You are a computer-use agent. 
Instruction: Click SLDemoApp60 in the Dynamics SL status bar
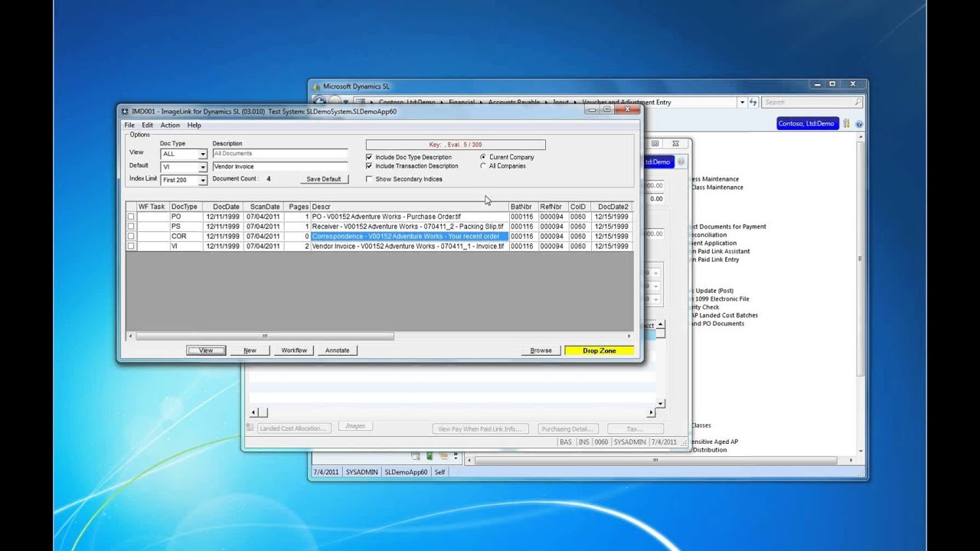coord(406,472)
